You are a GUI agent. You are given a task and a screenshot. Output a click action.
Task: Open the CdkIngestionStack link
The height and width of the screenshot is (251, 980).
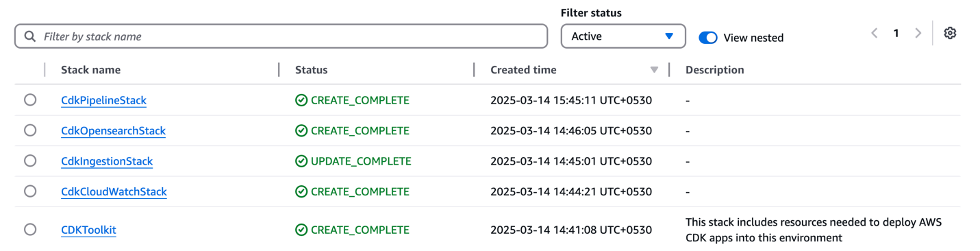click(x=107, y=161)
